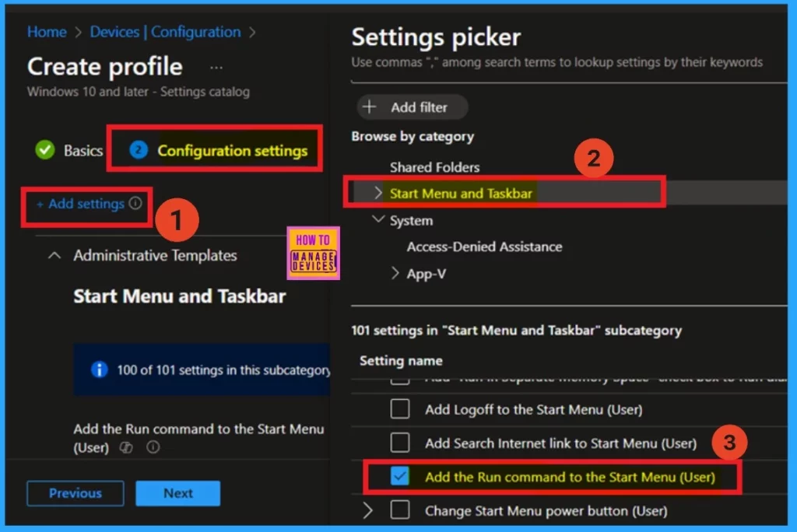
Task: Open the Home breadcrumb link
Action: coord(47,32)
